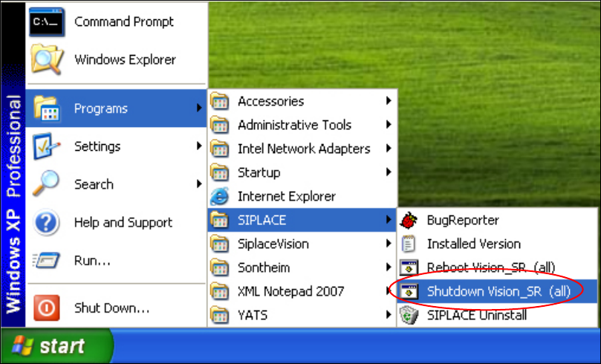Image resolution: width=601 pixels, height=364 pixels.
Task: Click the YATS folder icon
Action: coord(220,315)
